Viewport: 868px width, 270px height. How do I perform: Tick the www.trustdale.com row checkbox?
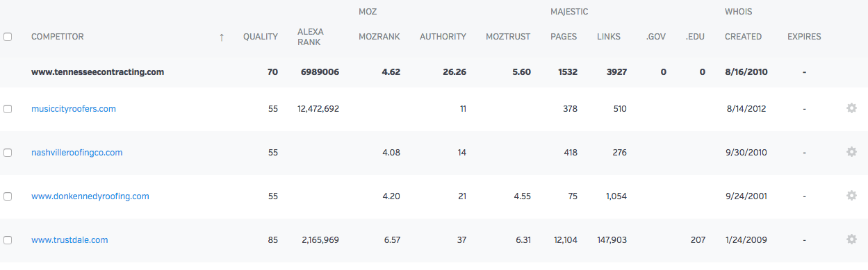click(x=8, y=240)
